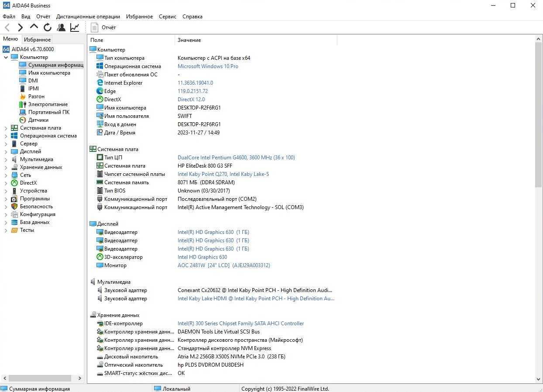
Task: Open the Файл menu
Action: (9, 17)
